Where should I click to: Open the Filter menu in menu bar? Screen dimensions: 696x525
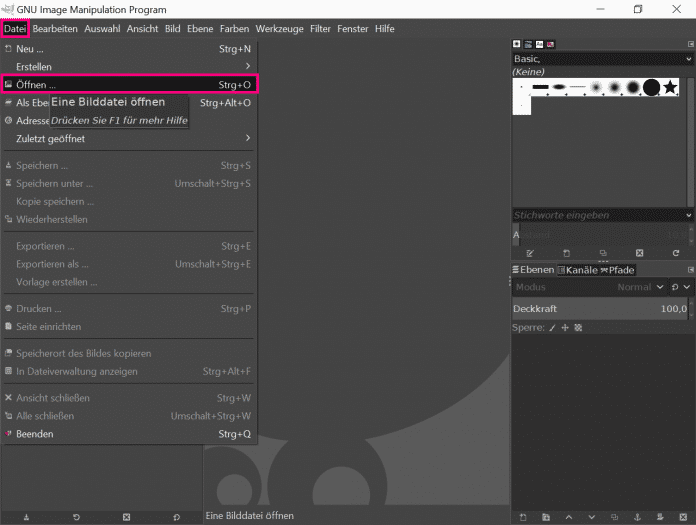[320, 29]
